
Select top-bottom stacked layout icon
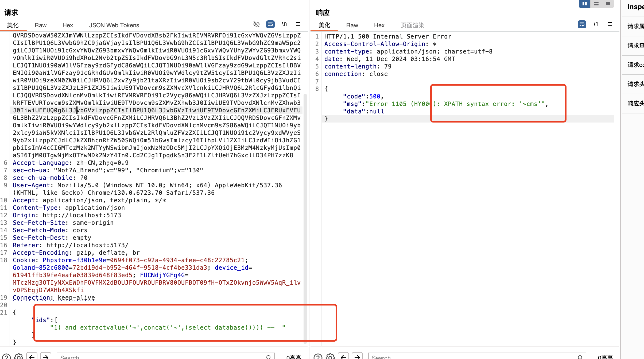[596, 4]
